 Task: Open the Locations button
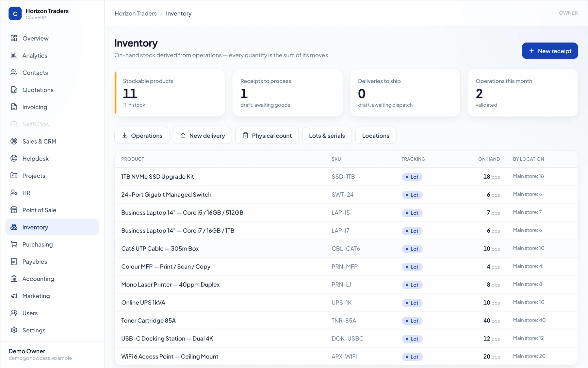376,135
